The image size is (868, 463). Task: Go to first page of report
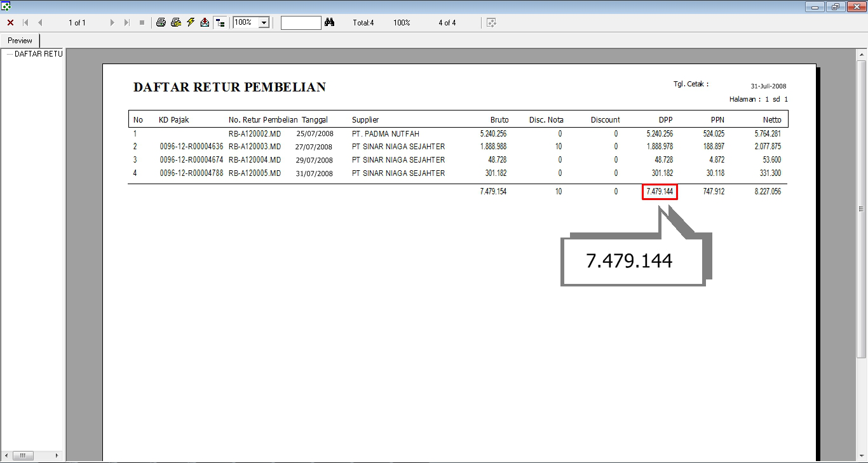coord(26,23)
